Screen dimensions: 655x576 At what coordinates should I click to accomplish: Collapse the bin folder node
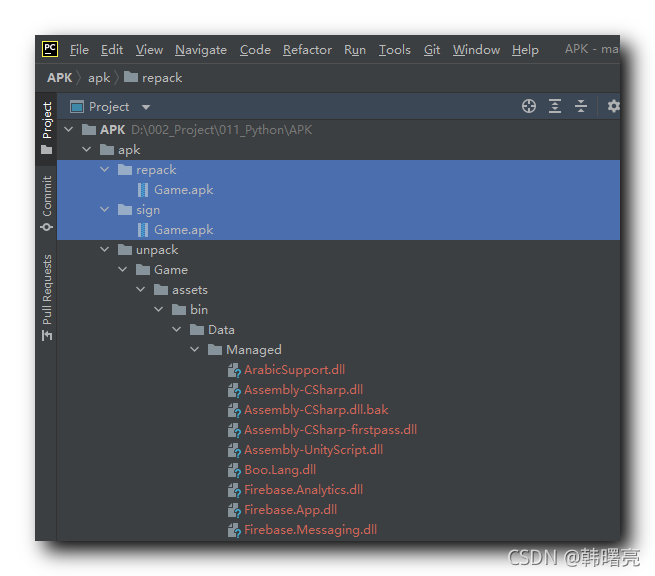click(158, 310)
